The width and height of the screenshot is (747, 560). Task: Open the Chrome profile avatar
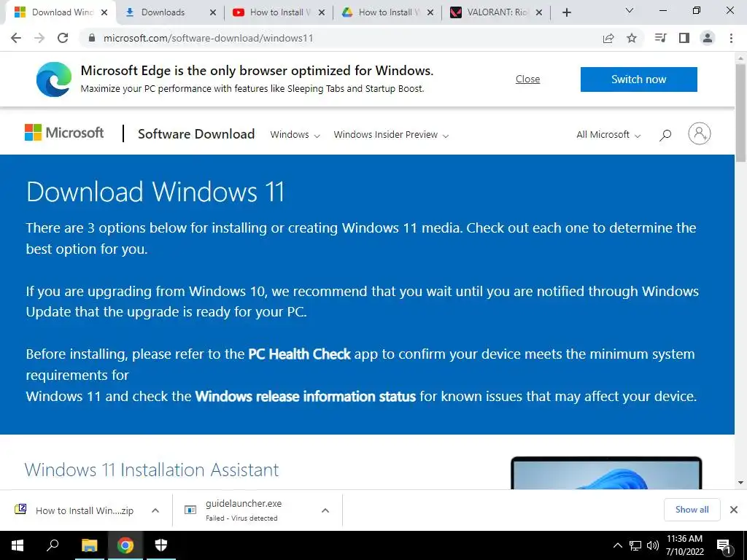pos(708,38)
